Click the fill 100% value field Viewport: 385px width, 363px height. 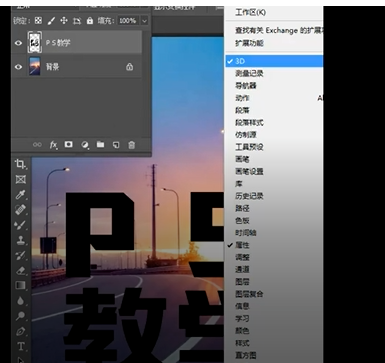[x=128, y=21]
